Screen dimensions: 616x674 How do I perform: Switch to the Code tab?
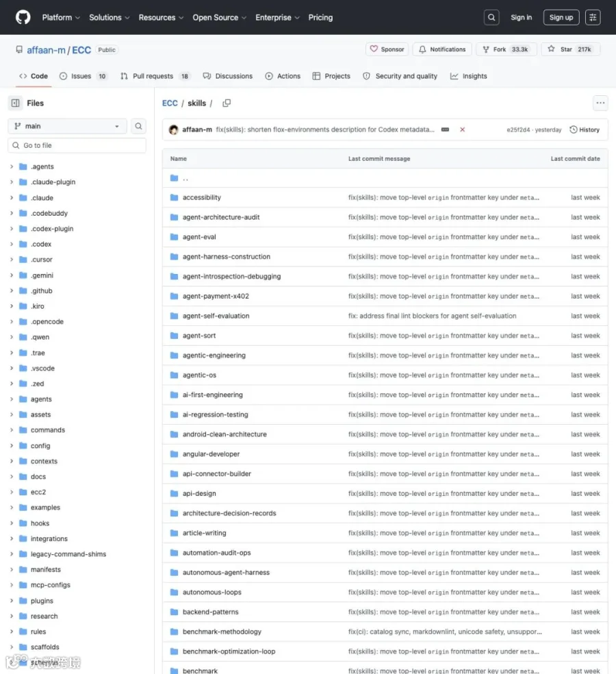point(34,76)
